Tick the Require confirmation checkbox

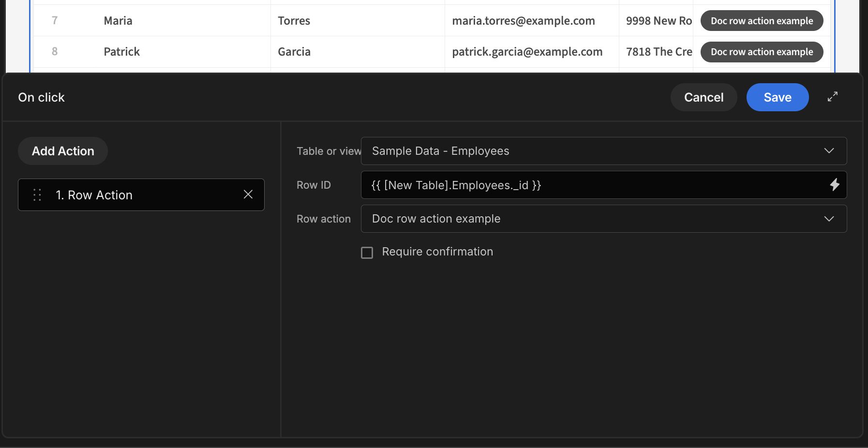(x=367, y=253)
